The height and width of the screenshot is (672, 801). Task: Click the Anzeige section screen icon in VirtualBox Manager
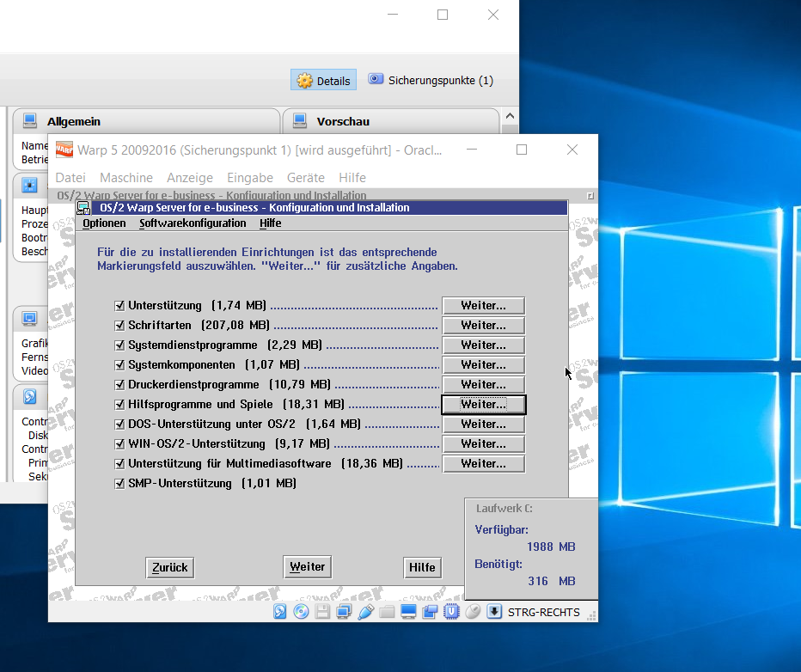tap(29, 319)
